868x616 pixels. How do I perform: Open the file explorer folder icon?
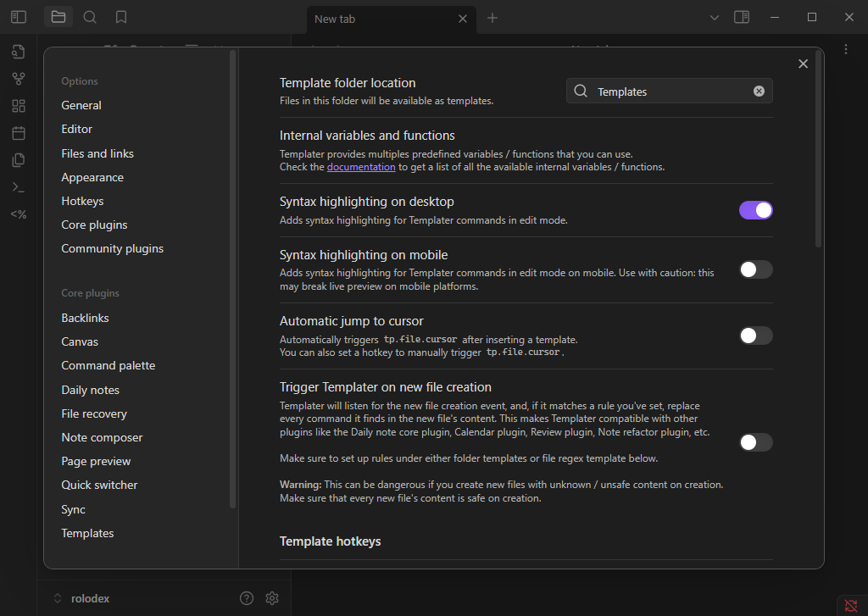58,17
